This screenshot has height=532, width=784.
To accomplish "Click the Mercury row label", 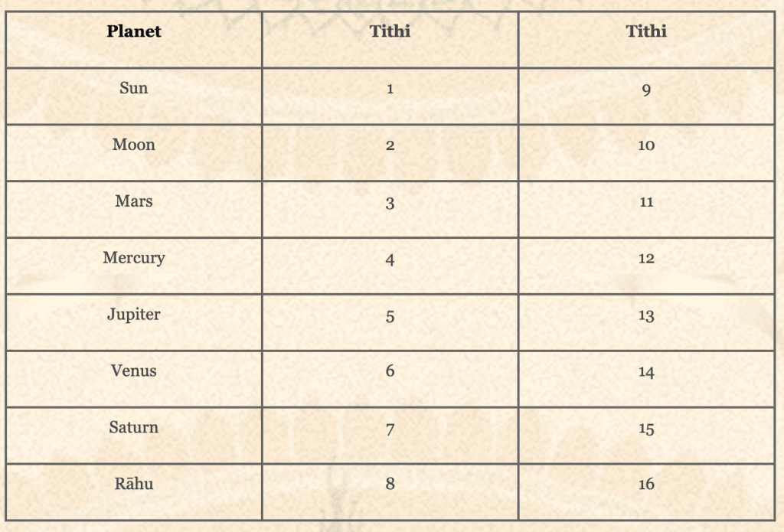I will coord(134,258).
